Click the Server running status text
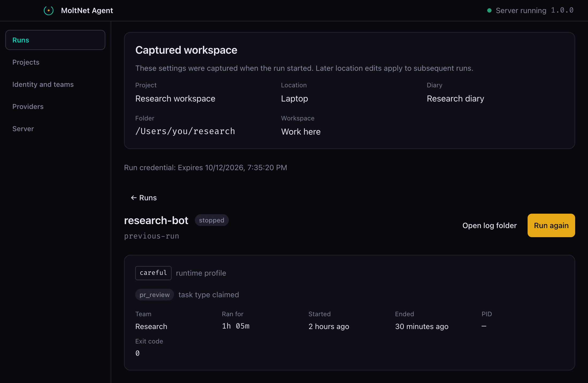Viewport: 588px width, 383px height. (x=521, y=10)
